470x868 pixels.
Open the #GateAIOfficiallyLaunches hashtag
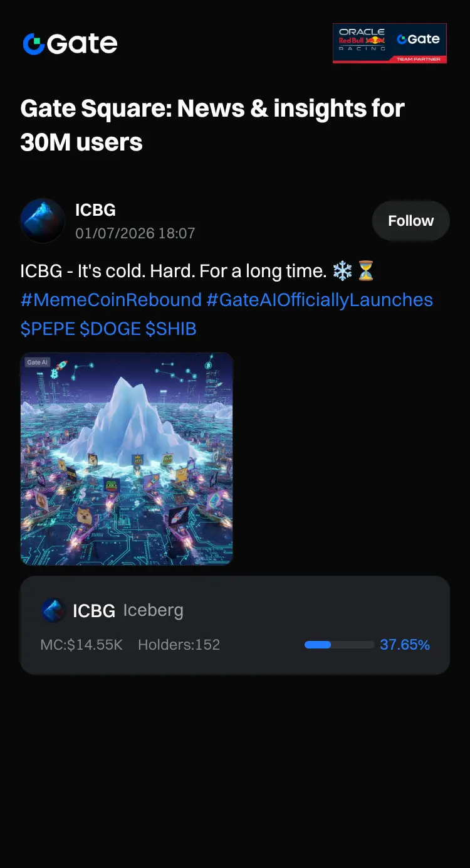pyautogui.click(x=320, y=300)
